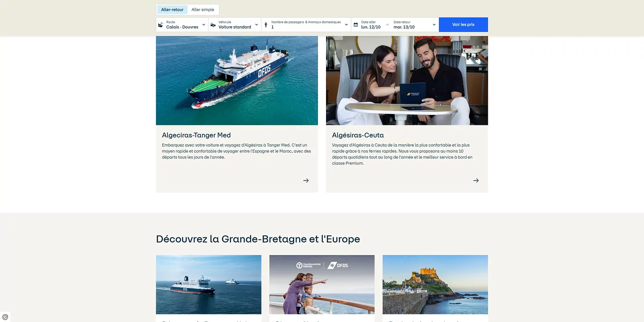This screenshot has height=322, width=644.
Task: Click the ferry icon beside Route
Action: [161, 25]
